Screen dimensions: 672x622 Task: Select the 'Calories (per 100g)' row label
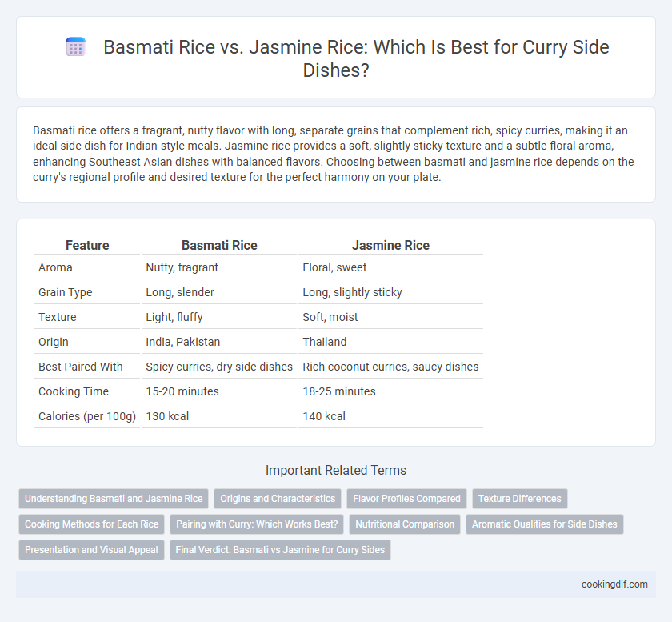87,416
